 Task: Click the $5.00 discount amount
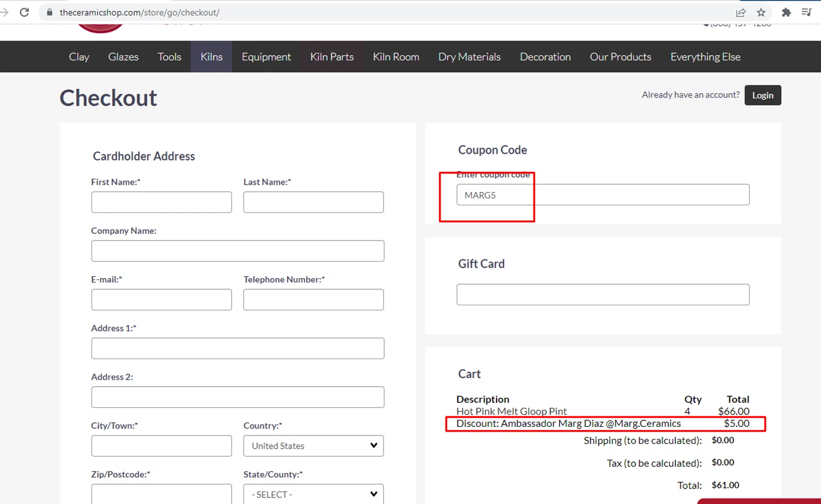(737, 424)
